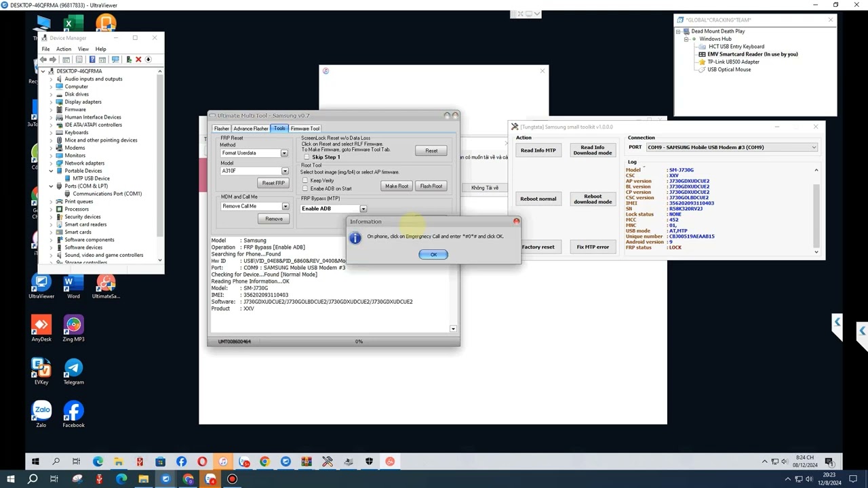
Task: Expand the Modems node in Device Manager
Action: (51, 148)
